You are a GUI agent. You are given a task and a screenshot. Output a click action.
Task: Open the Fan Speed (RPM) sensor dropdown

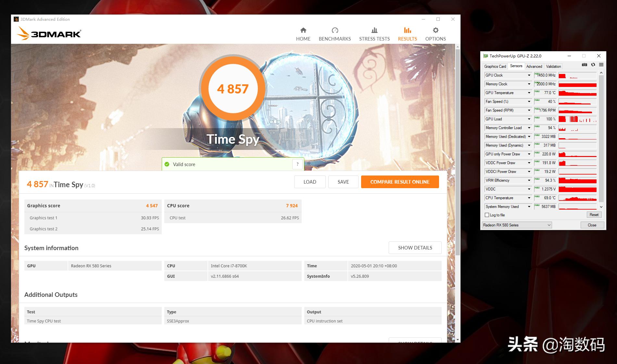tap(529, 110)
